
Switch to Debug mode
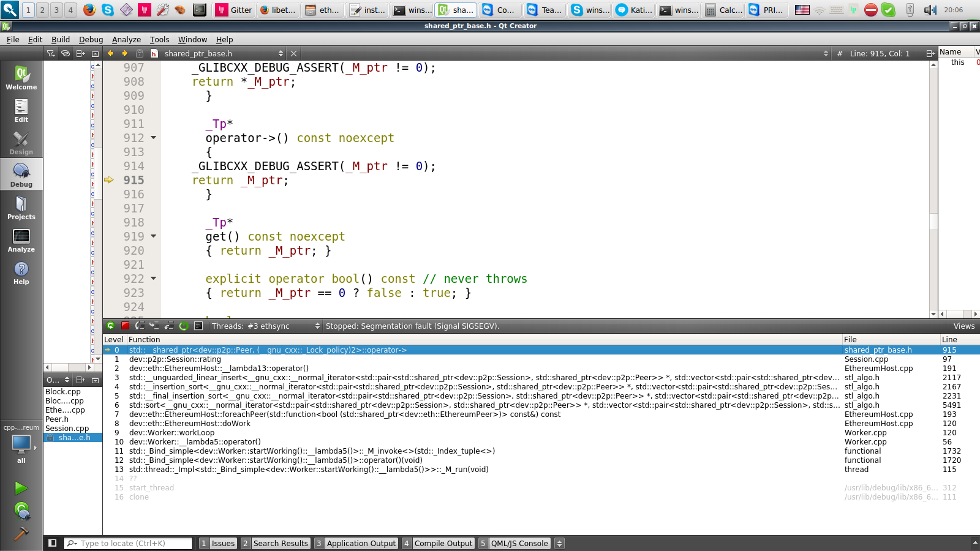[x=21, y=175]
